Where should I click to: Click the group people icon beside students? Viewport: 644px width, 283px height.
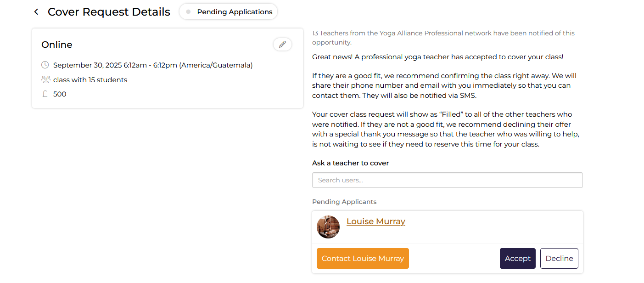(45, 79)
